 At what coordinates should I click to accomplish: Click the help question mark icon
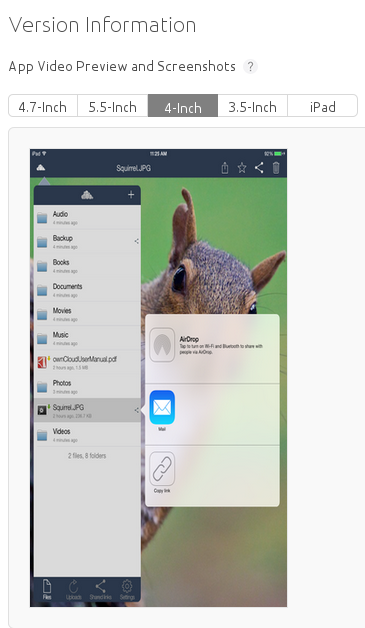coord(250,66)
